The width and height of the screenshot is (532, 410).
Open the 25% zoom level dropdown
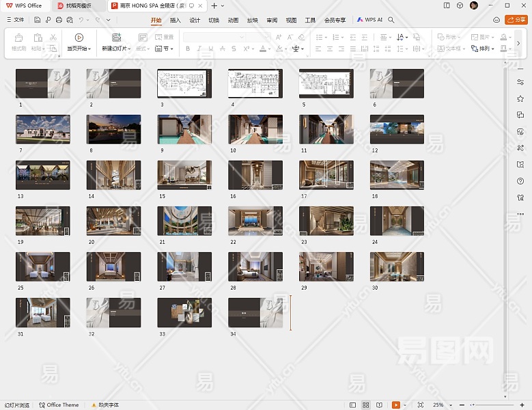point(440,405)
